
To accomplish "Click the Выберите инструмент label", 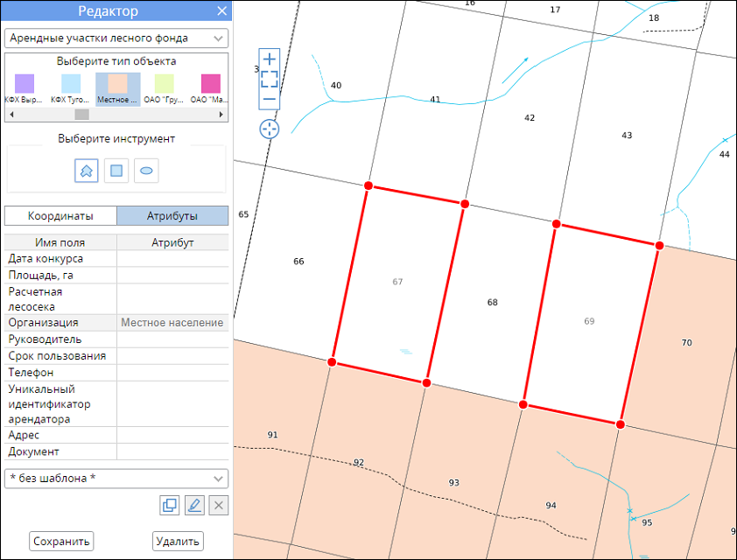I will point(116,138).
